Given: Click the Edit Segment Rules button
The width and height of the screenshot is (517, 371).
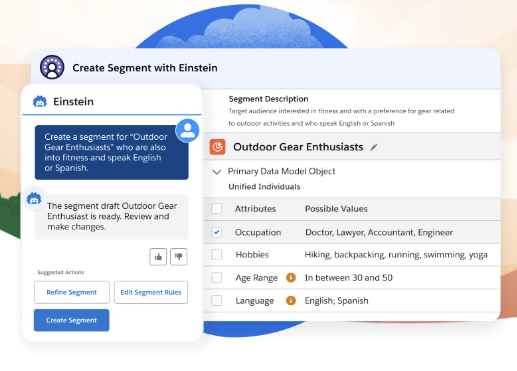Looking at the screenshot, I should coord(151,292).
